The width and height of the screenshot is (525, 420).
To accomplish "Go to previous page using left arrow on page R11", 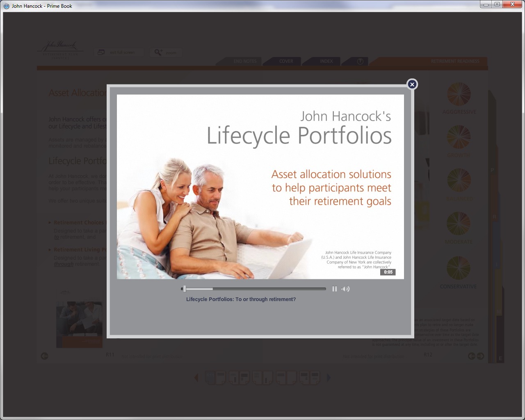I will click(x=45, y=356).
